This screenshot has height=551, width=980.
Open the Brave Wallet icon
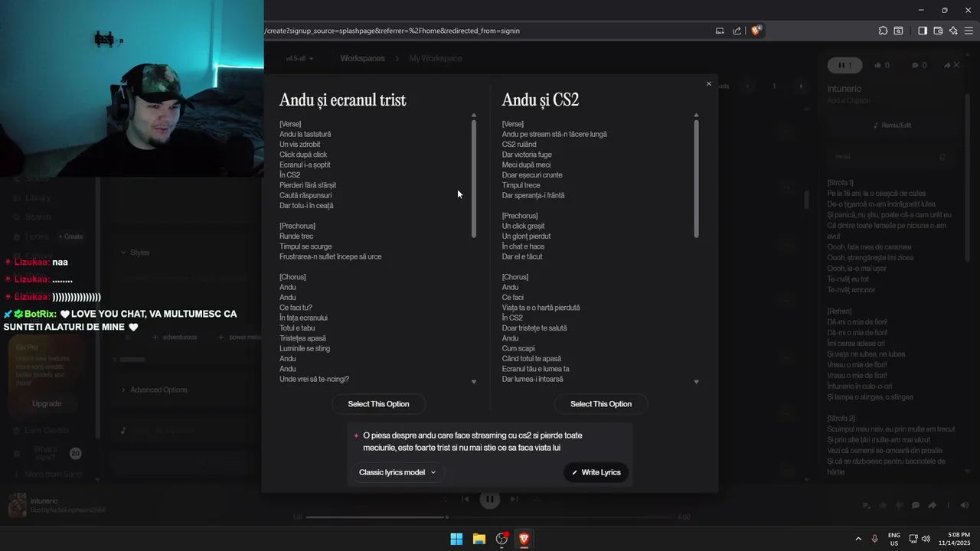tap(938, 31)
